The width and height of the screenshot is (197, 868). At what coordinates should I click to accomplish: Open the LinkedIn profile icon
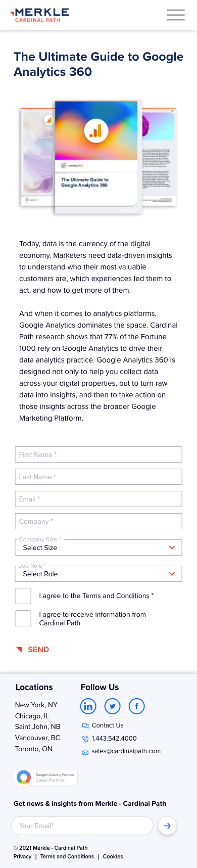88,706
